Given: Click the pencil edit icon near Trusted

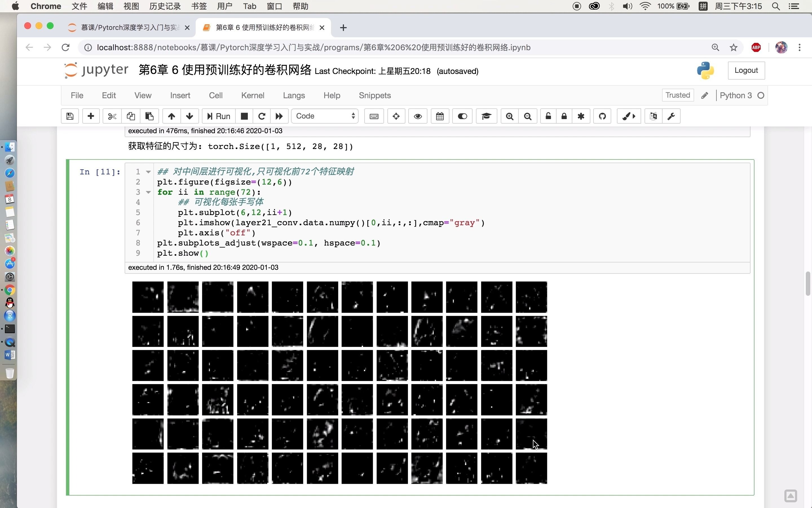Looking at the screenshot, I should coord(705,95).
